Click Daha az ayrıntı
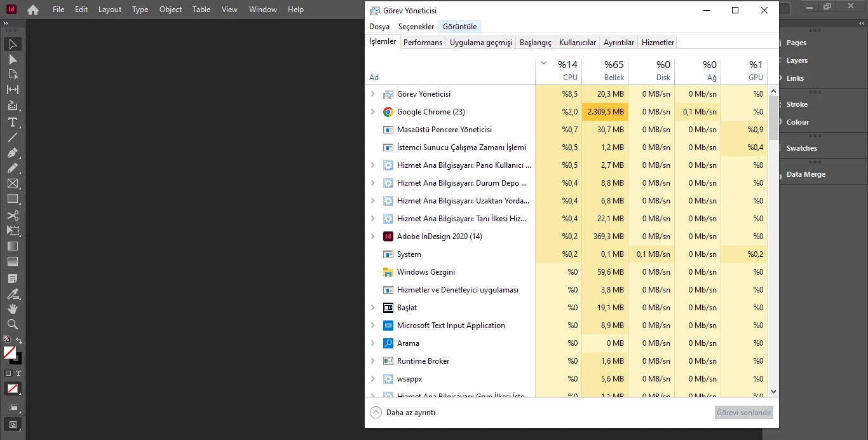The image size is (868, 440). pyautogui.click(x=403, y=413)
